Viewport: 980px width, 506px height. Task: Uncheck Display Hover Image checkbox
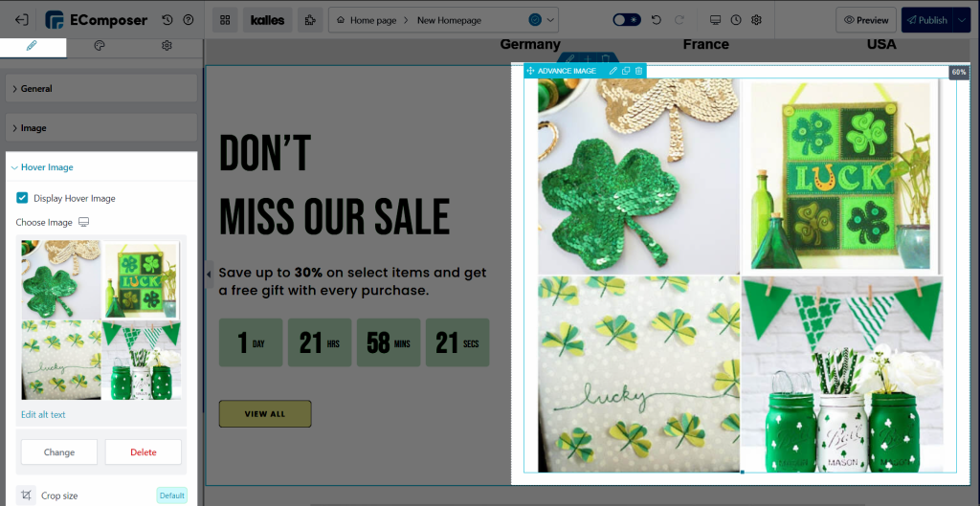tap(22, 198)
